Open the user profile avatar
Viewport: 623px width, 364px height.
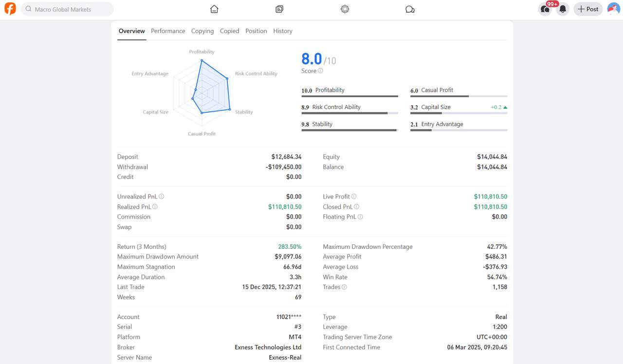(614, 9)
